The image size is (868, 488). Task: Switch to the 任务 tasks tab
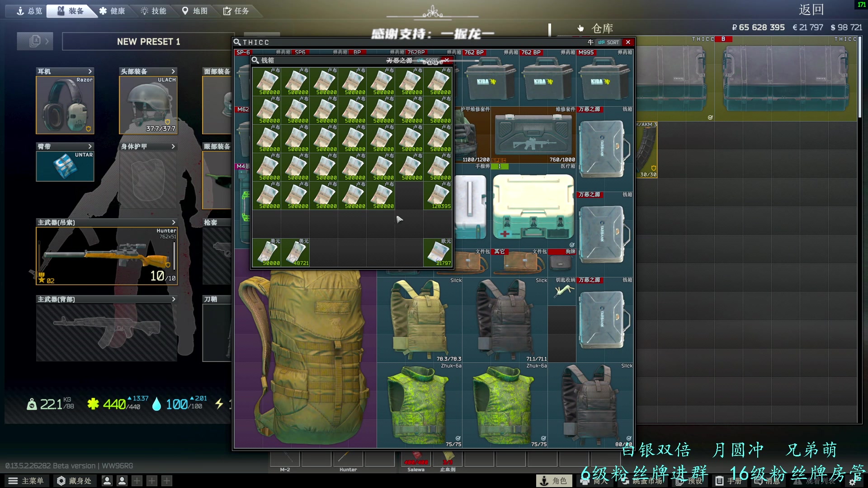(x=236, y=11)
